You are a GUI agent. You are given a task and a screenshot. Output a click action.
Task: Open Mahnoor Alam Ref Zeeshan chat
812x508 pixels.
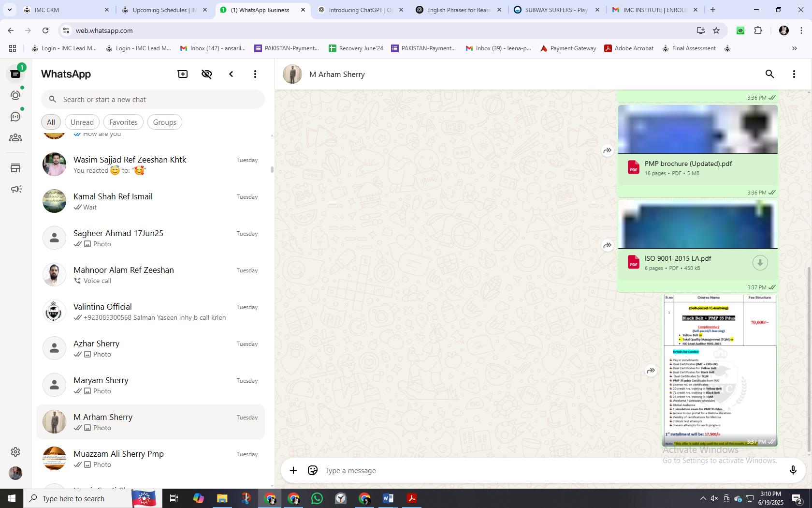pos(151,275)
